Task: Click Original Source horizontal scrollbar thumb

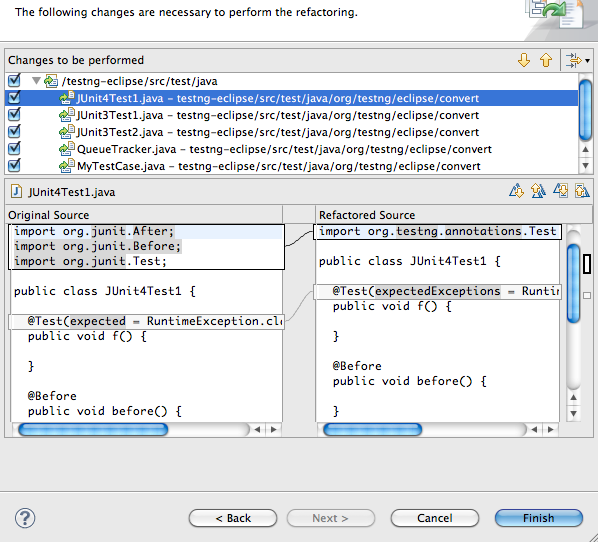Action: (x=93, y=429)
